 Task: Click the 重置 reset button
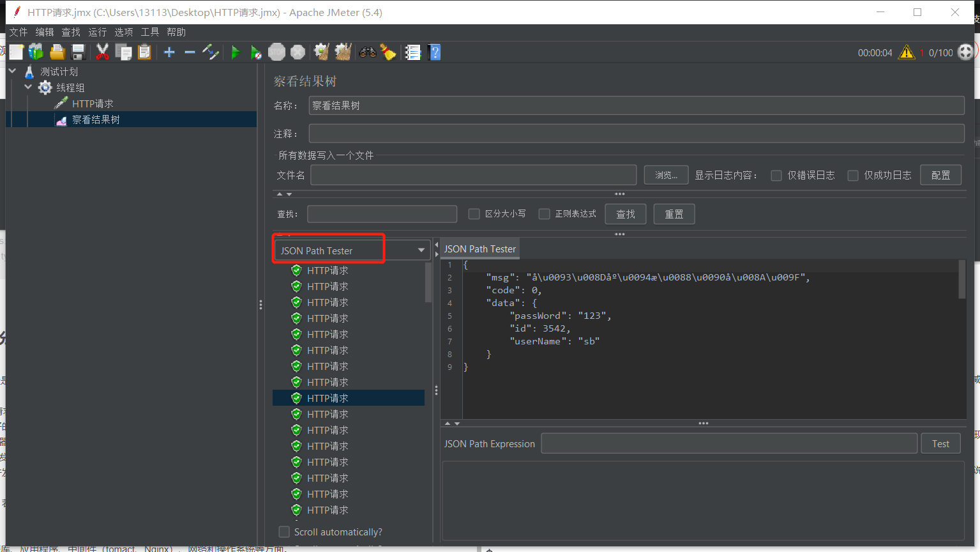click(x=674, y=214)
